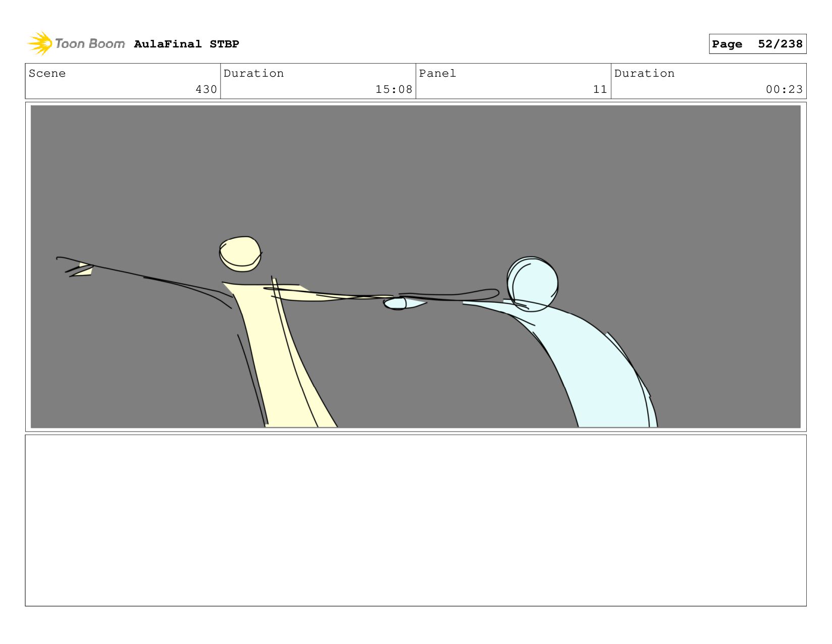
Task: Click the Toon Boom logo
Action: [76, 43]
